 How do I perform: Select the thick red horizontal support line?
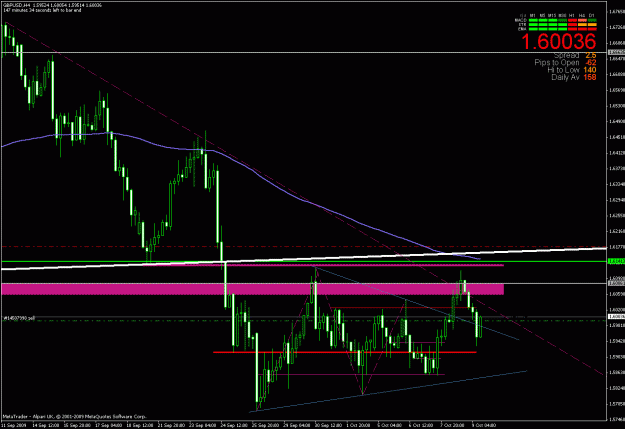click(x=345, y=352)
